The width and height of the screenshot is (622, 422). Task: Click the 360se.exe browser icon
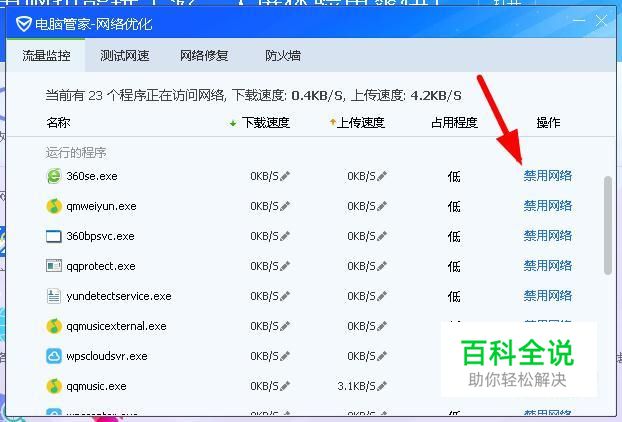[x=54, y=176]
